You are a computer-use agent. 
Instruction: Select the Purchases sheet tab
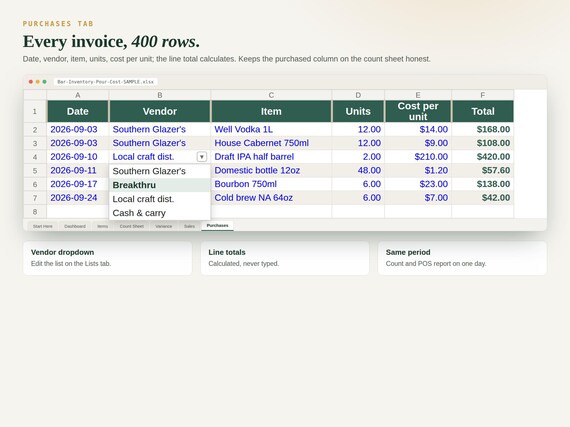click(x=217, y=225)
